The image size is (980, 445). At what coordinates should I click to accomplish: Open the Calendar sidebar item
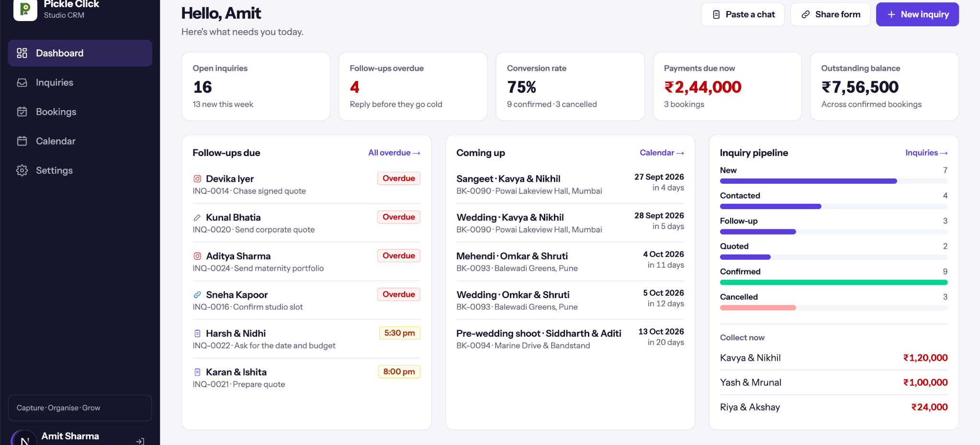click(80, 141)
